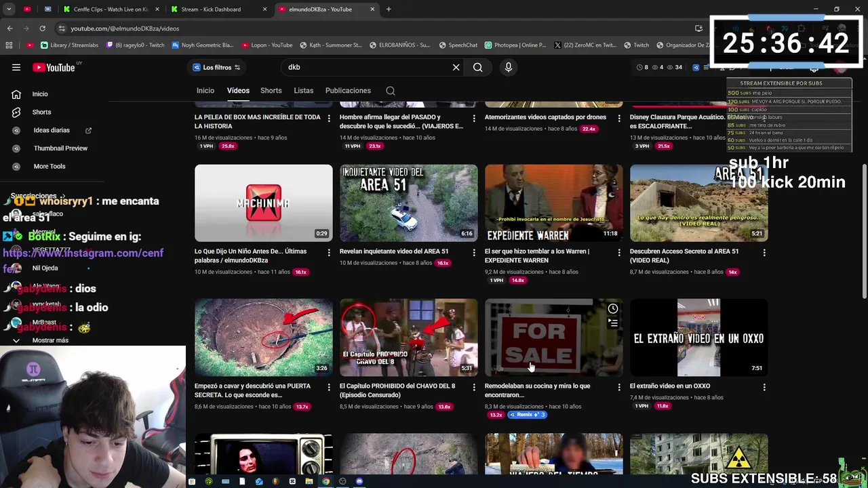The width and height of the screenshot is (868, 488).
Task: Click the YouTube logo
Action: coord(54,67)
